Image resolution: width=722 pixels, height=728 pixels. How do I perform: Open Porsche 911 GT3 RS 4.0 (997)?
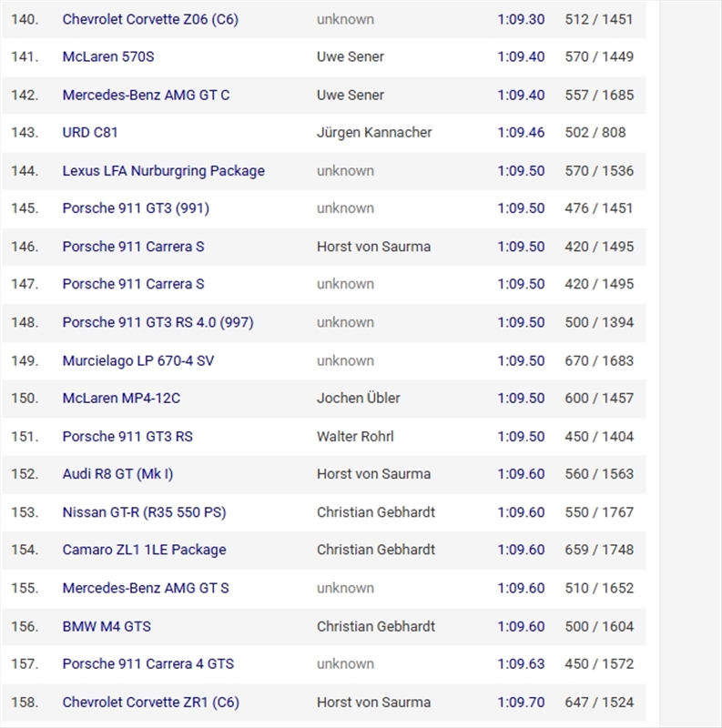pos(158,322)
